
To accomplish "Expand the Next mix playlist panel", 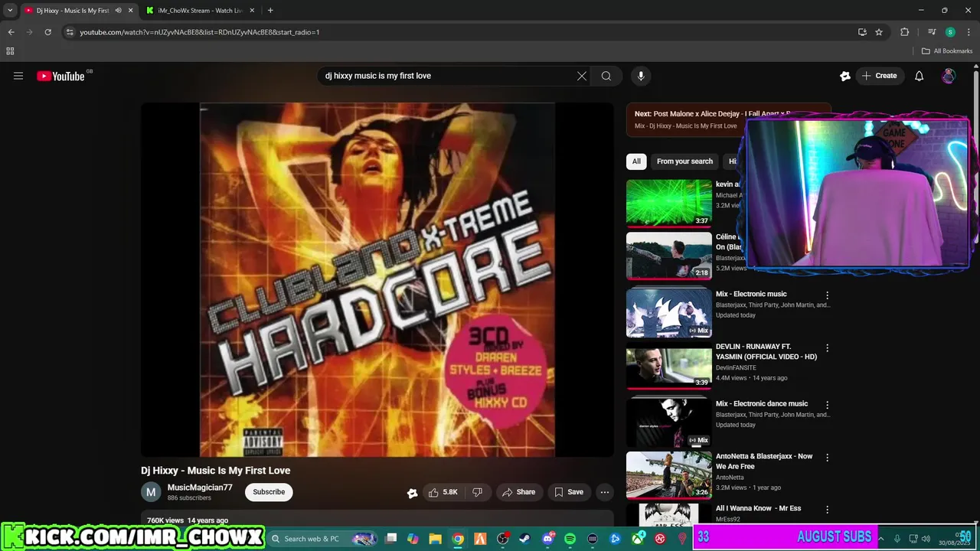I will click(x=728, y=119).
